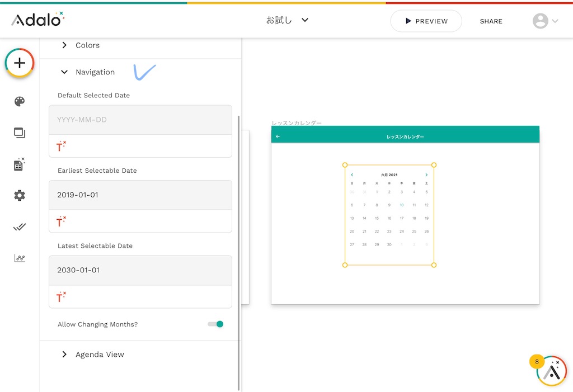The height and width of the screenshot is (392, 573).
Task: Open the Branding palette icon
Action: pos(20,101)
